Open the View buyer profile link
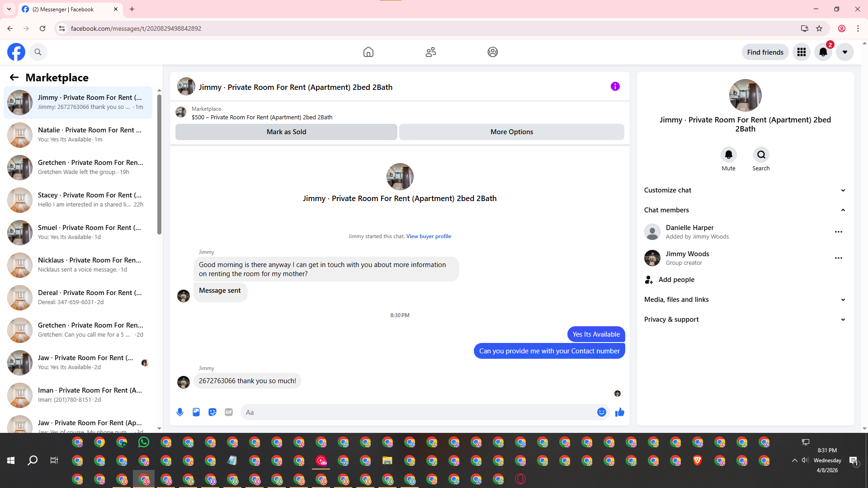The height and width of the screenshot is (488, 868). 428,236
